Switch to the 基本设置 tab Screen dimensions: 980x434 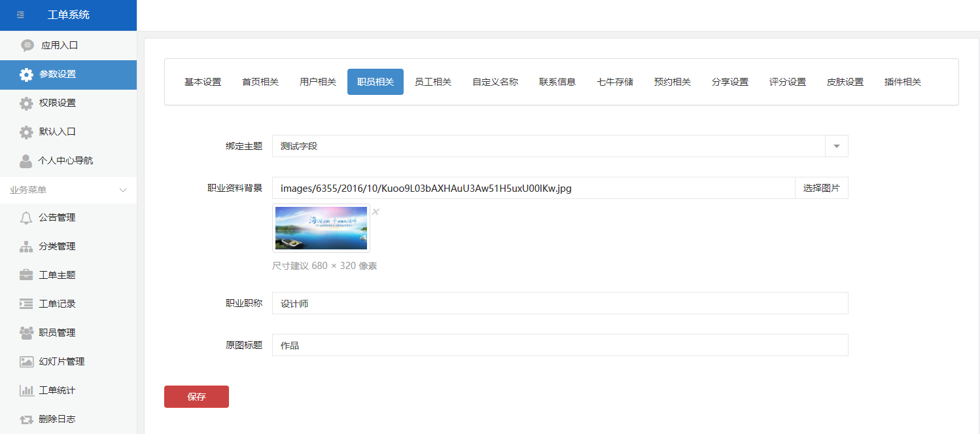coord(203,82)
